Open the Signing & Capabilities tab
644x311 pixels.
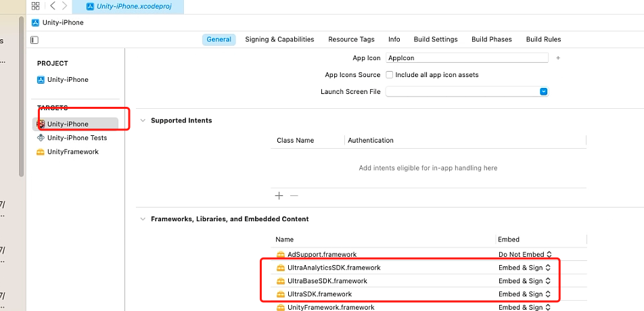pyautogui.click(x=279, y=39)
